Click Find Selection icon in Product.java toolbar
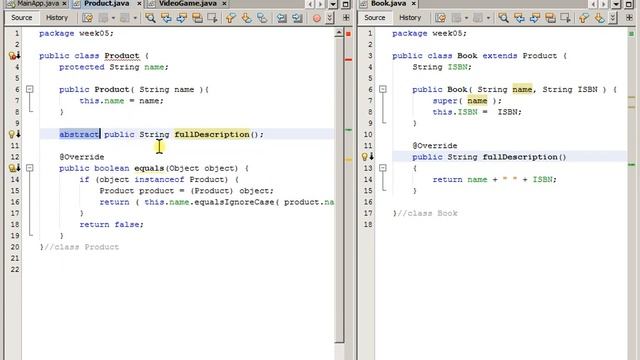This screenshot has width=640, height=360. pyautogui.click(x=150, y=18)
